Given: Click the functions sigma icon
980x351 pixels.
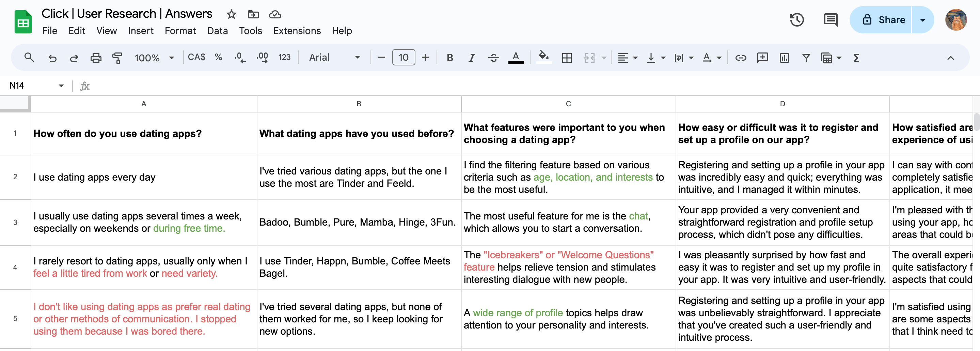Looking at the screenshot, I should pos(856,58).
